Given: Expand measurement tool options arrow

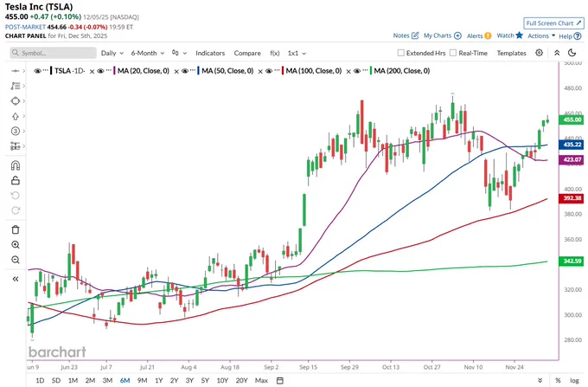Looking at the screenshot, I should click(x=24, y=146).
